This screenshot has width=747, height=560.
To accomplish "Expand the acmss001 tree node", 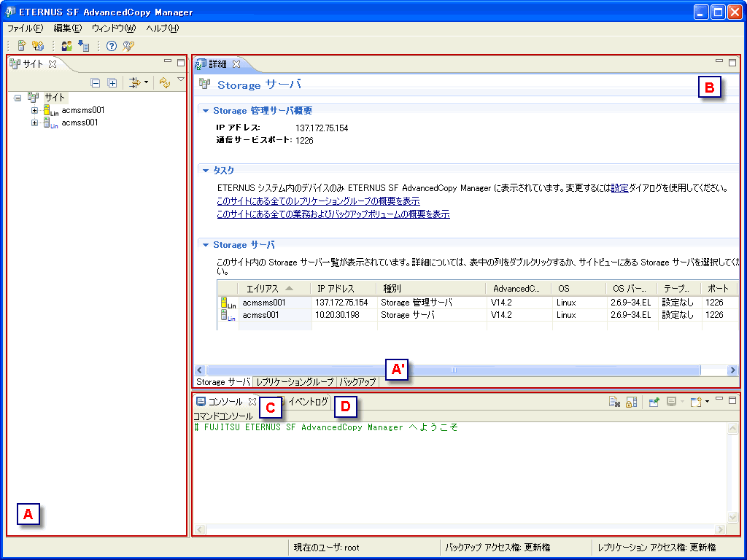I will click(34, 122).
